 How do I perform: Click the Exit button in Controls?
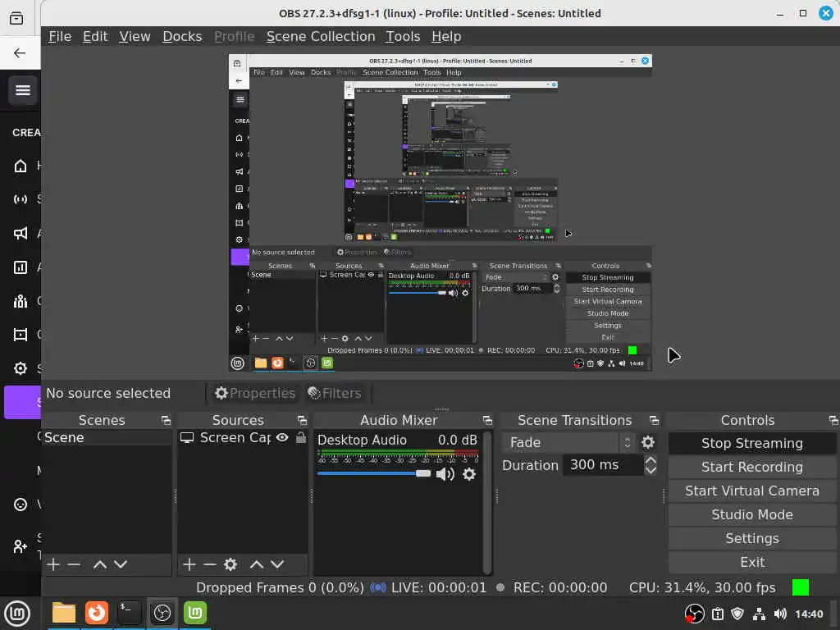pyautogui.click(x=751, y=562)
